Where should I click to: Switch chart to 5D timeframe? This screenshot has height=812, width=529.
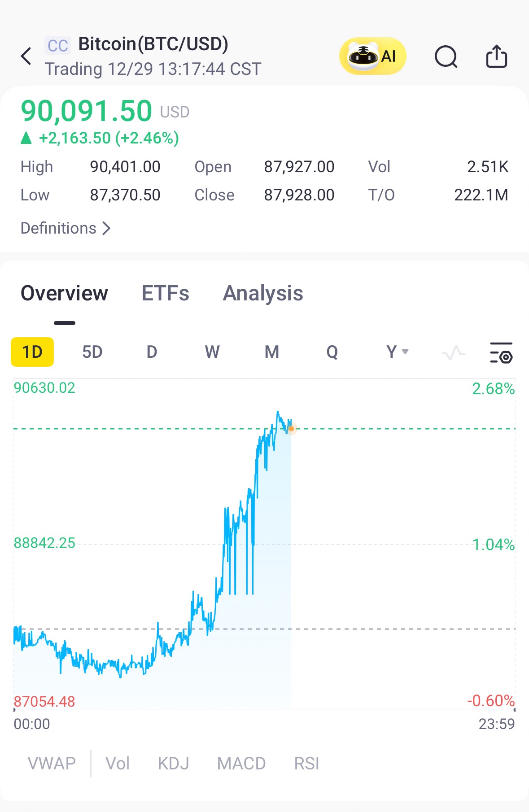click(x=92, y=352)
